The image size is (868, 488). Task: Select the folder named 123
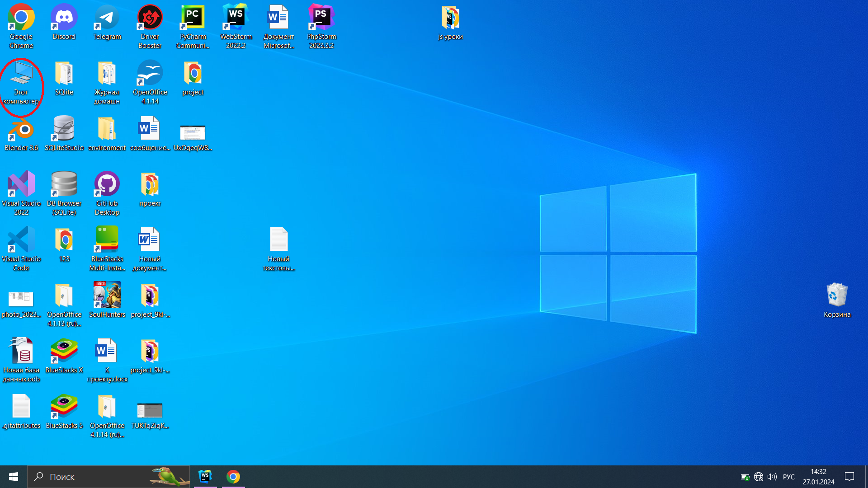[x=64, y=245]
